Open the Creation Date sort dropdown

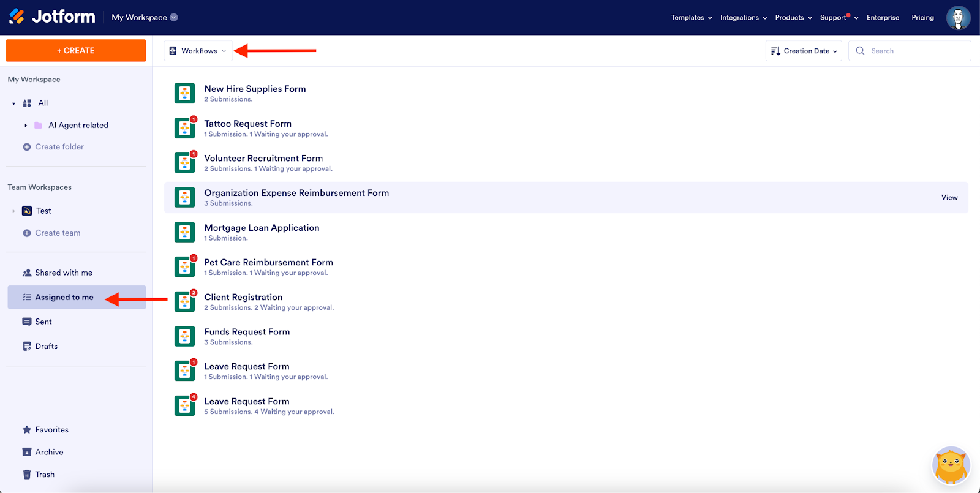804,51
